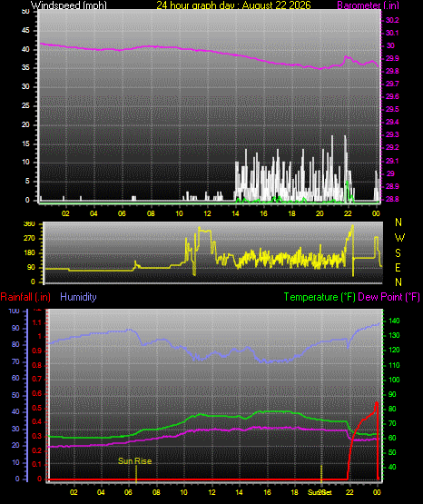Click the Barometer (.in) axis title
The image size is (423, 504).
368,5
